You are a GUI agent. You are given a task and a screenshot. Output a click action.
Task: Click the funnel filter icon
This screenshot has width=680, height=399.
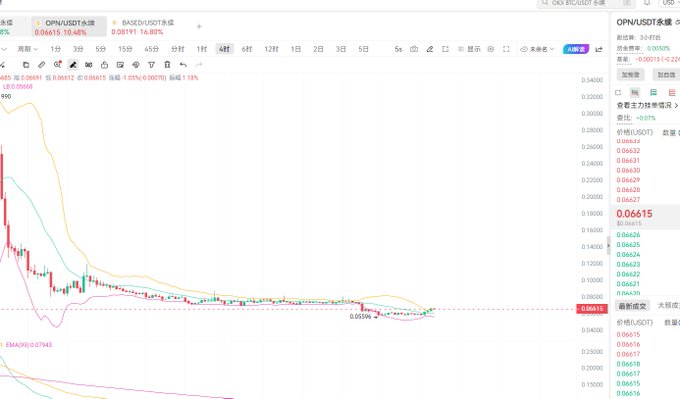click(151, 65)
